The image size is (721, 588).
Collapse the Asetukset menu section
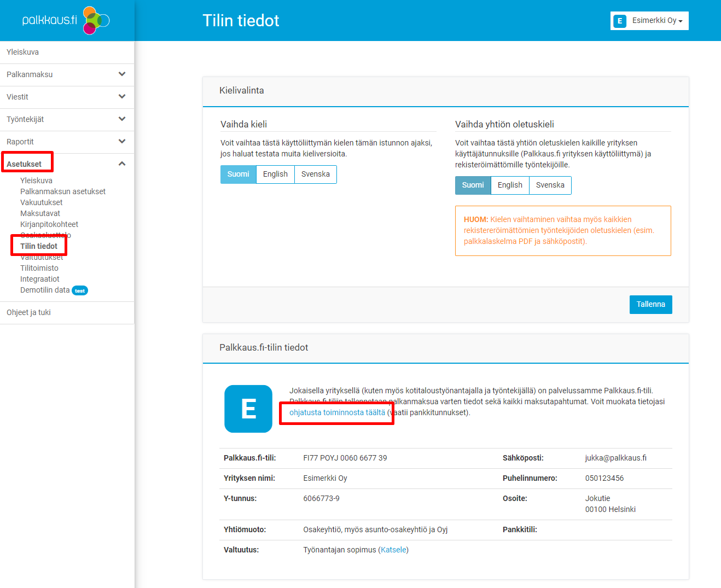pos(122,164)
